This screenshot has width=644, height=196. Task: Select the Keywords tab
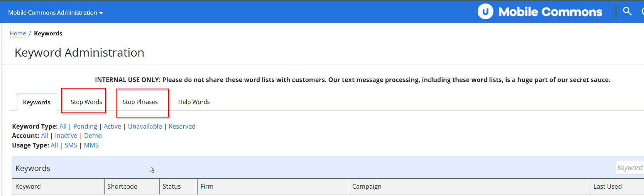pyautogui.click(x=37, y=102)
